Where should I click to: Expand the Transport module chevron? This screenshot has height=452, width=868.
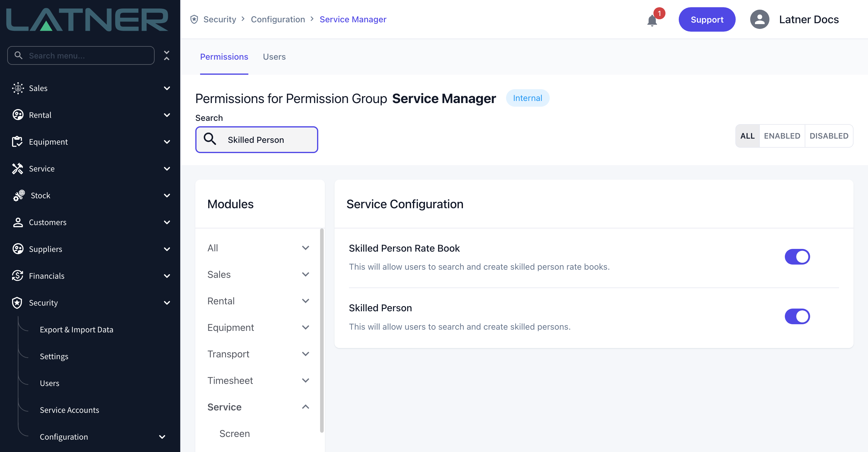(306, 354)
